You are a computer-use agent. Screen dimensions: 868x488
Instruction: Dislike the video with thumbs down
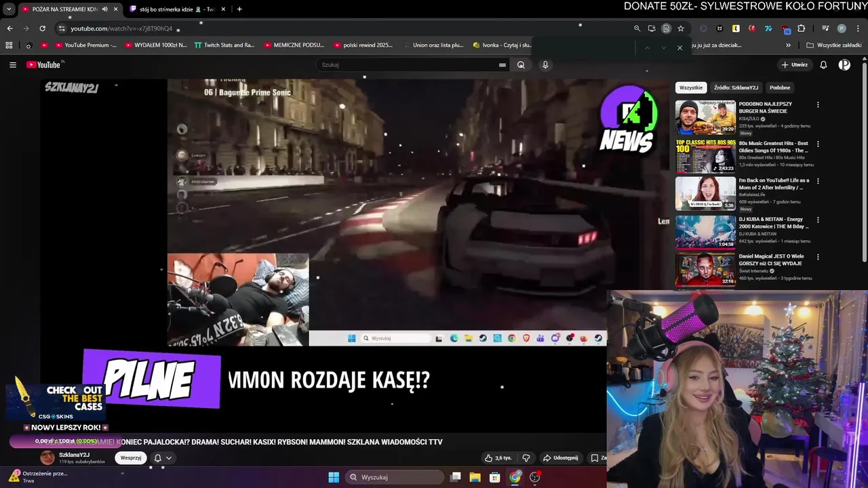pyautogui.click(x=526, y=458)
